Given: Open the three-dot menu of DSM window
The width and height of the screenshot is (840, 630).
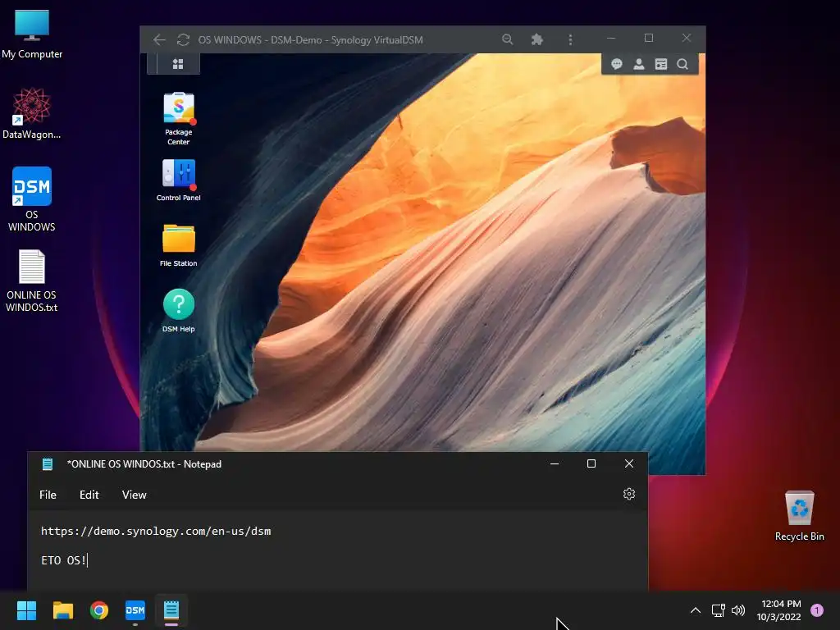Looking at the screenshot, I should pos(570,39).
